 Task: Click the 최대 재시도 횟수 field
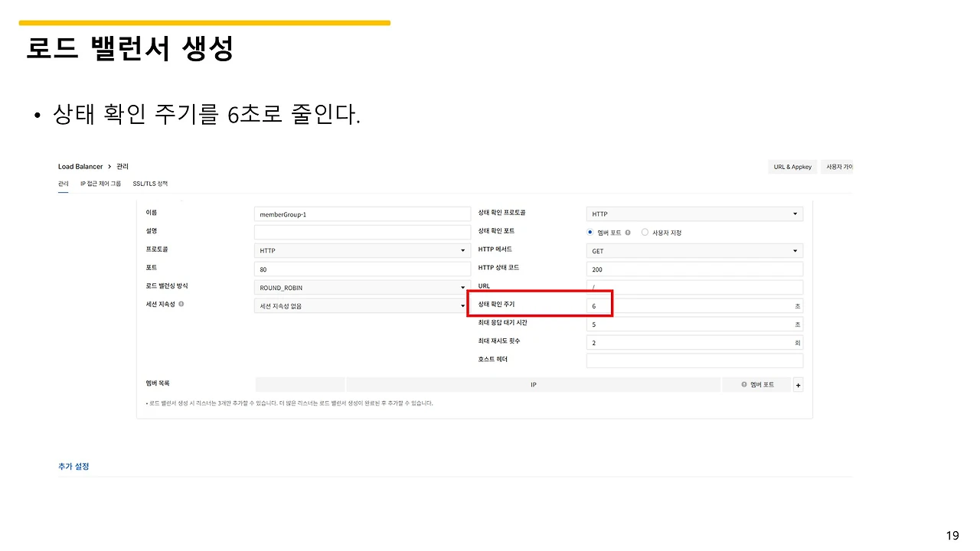click(694, 343)
